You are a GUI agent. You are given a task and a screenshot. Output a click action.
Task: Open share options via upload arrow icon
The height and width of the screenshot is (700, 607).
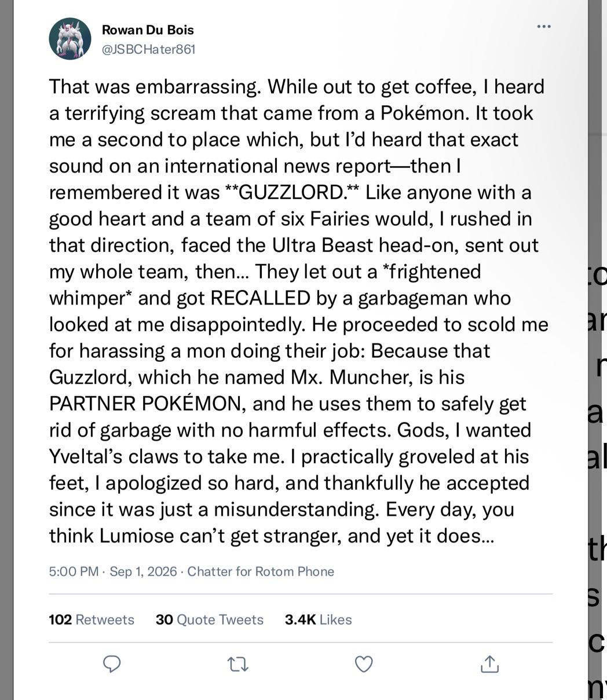[x=489, y=664]
